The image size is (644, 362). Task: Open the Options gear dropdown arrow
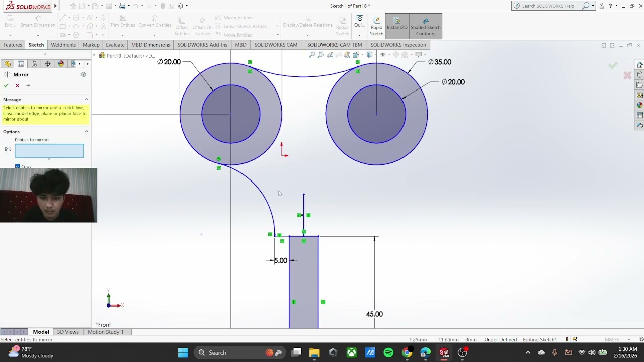tap(187, 6)
